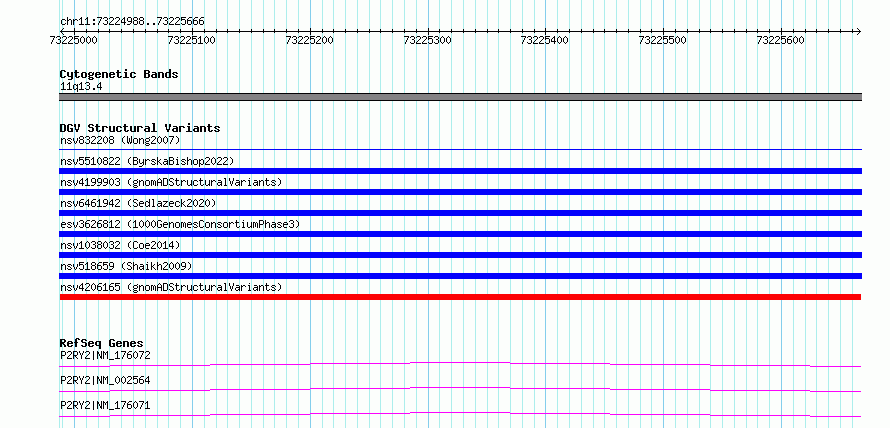Click the right arrowhead of the ruler
The width and height of the screenshot is (890, 428).
tap(858, 31)
